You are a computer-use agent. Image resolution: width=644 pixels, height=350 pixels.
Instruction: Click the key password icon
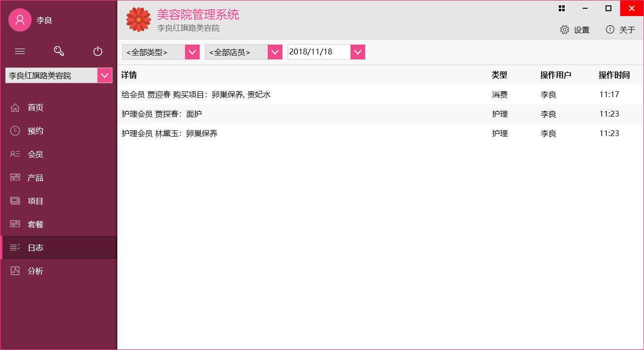59,52
